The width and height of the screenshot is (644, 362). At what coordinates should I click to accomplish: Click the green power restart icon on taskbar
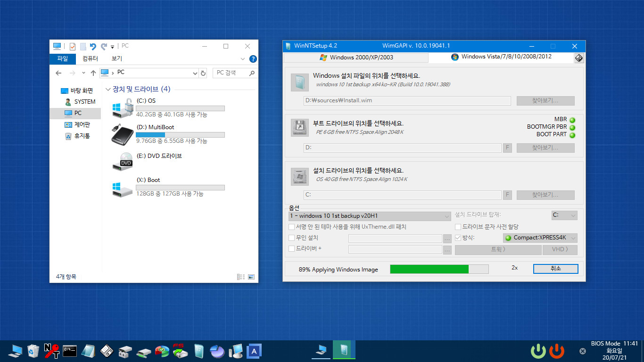coord(538,351)
